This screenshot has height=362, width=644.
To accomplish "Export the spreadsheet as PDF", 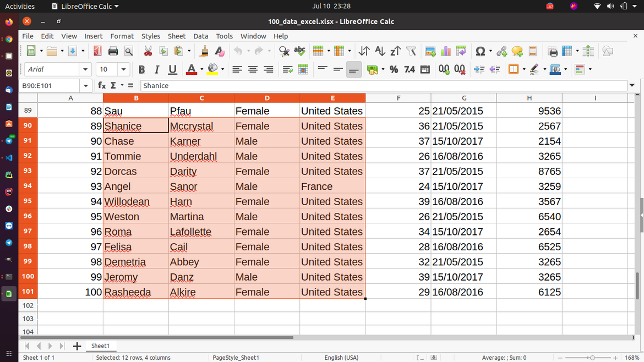I will [97, 51].
